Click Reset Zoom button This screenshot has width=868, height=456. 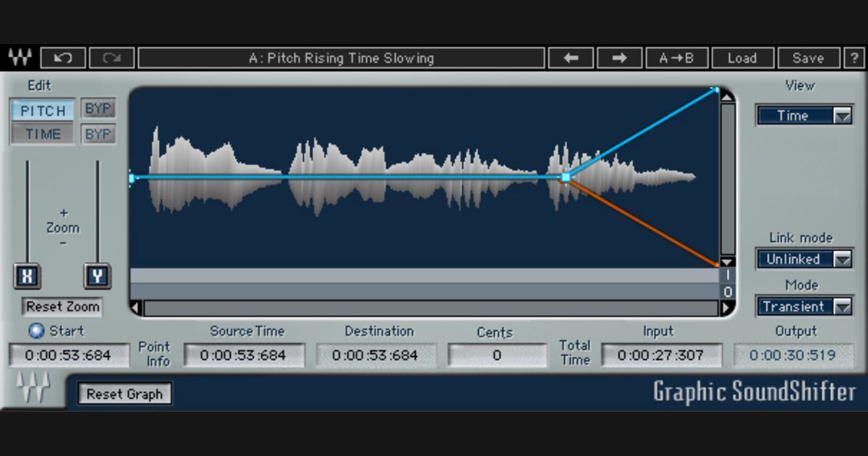pyautogui.click(x=62, y=306)
